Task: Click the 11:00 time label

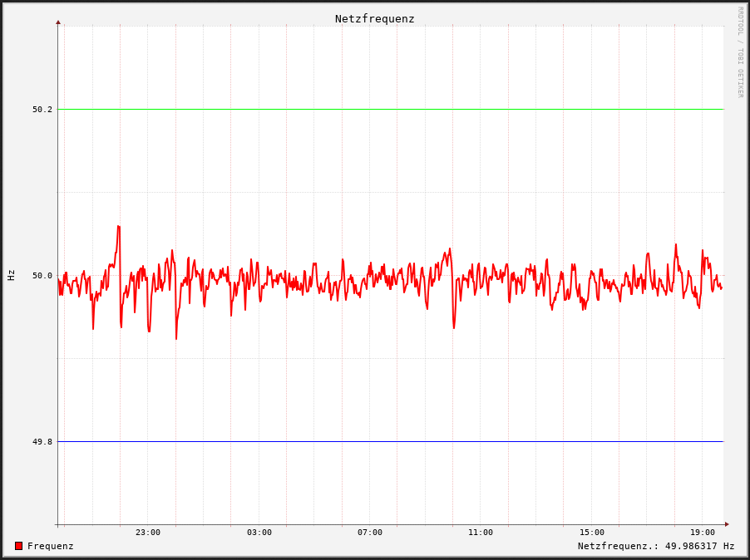Action: pos(481,533)
